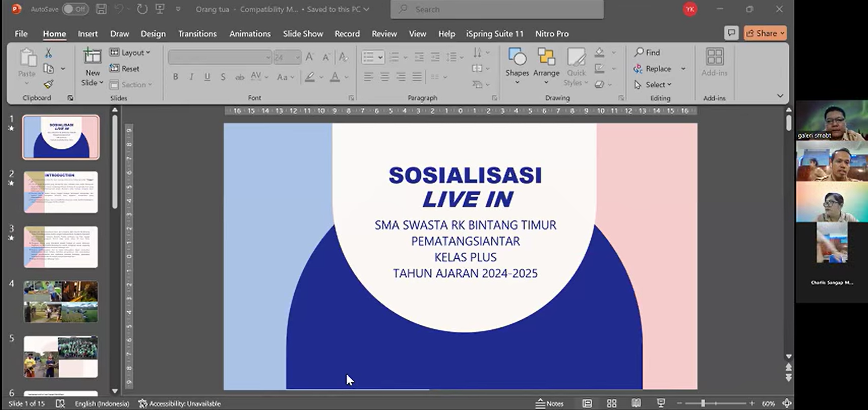
Task: Start Slide Show from status bar icon
Action: pos(661,403)
